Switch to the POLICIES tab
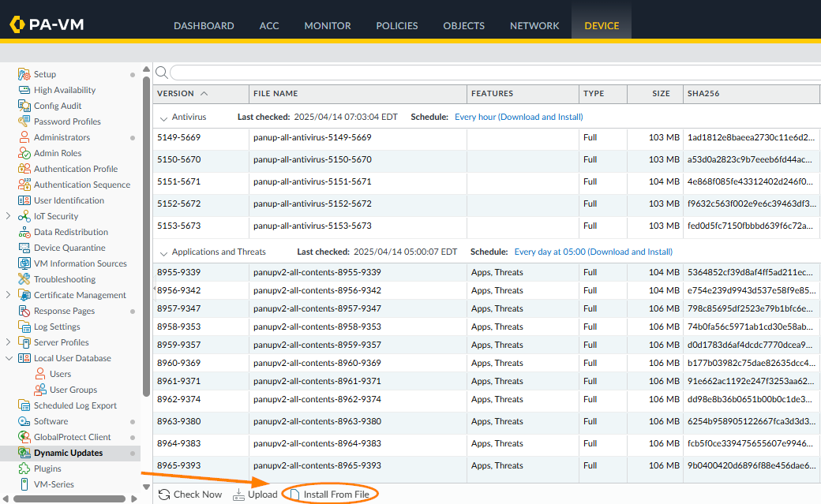The height and width of the screenshot is (504, 821). click(x=396, y=25)
